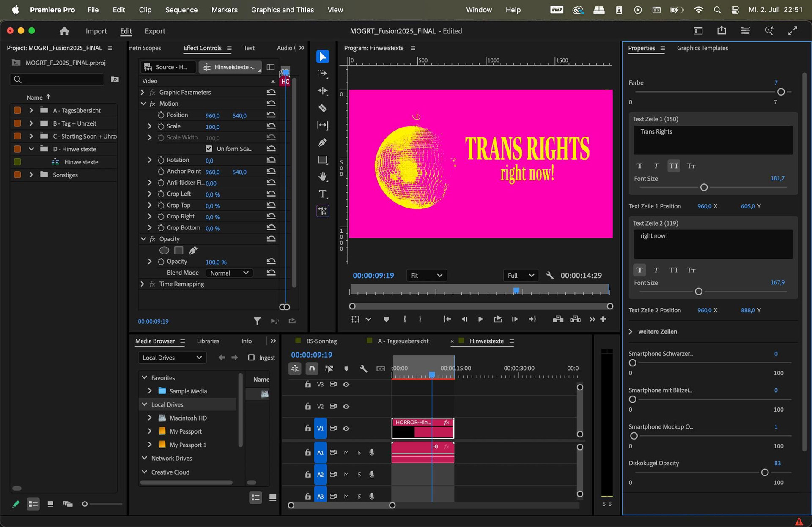
Task: Expand the A - Tagesübersicht bin
Action: (31, 110)
